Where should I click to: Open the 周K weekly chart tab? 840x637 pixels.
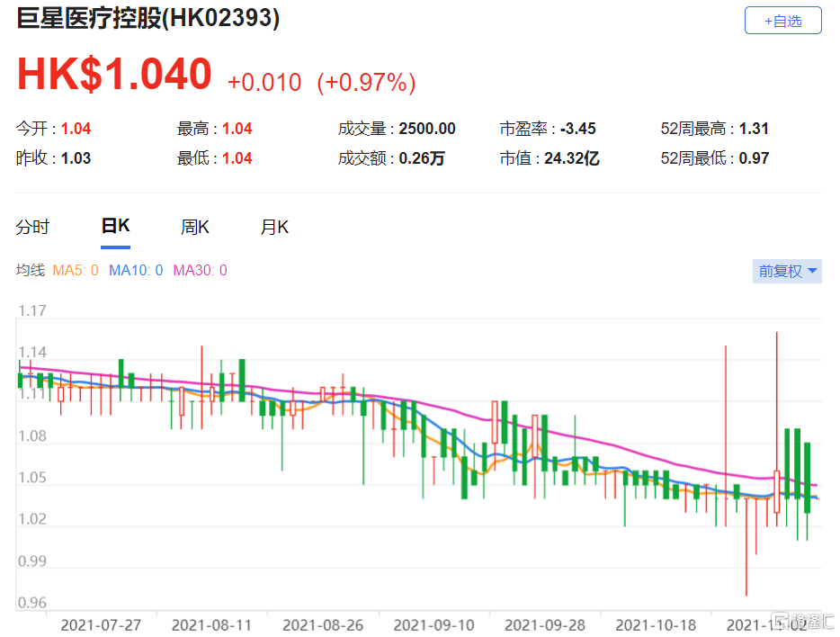click(194, 227)
